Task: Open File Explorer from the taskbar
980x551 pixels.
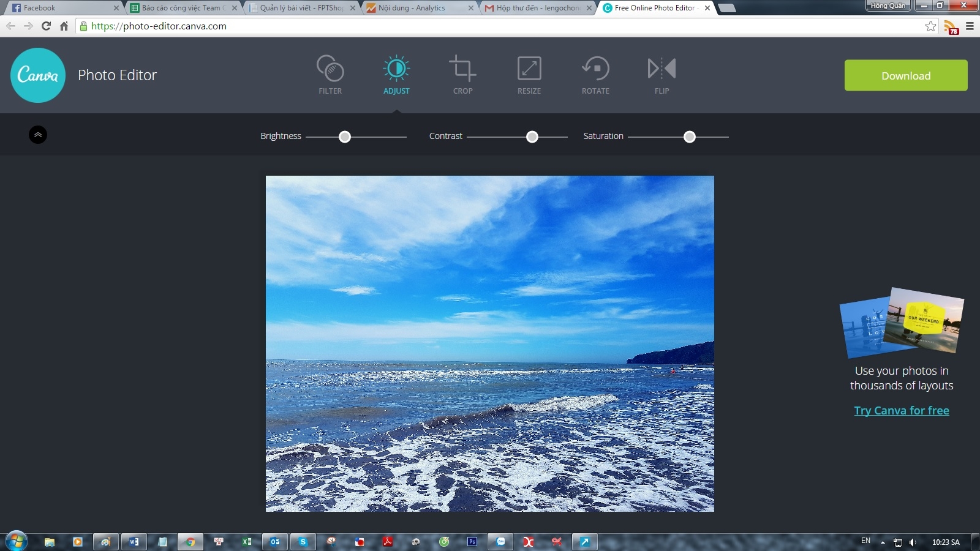Action: click(x=50, y=542)
